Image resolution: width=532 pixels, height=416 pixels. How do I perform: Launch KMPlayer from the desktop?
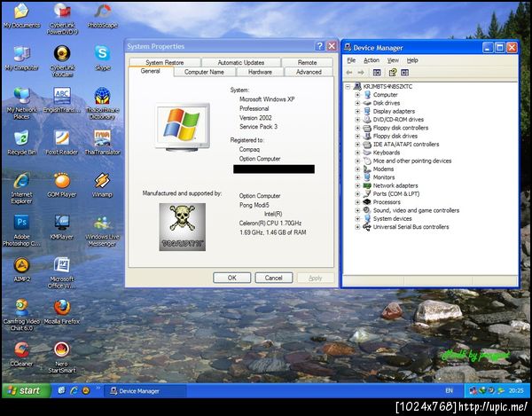pyautogui.click(x=62, y=227)
